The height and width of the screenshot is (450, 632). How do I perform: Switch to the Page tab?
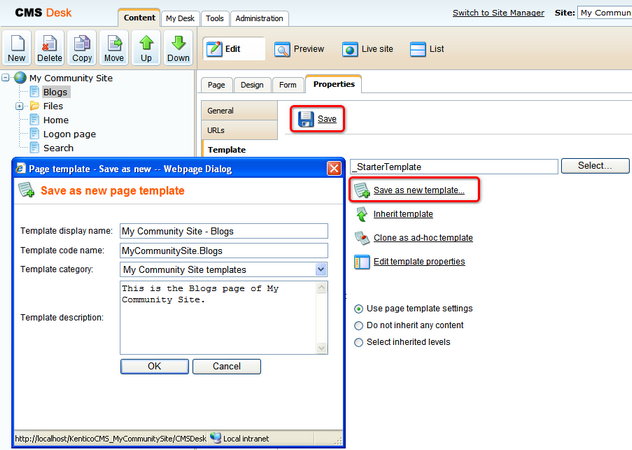[x=216, y=85]
